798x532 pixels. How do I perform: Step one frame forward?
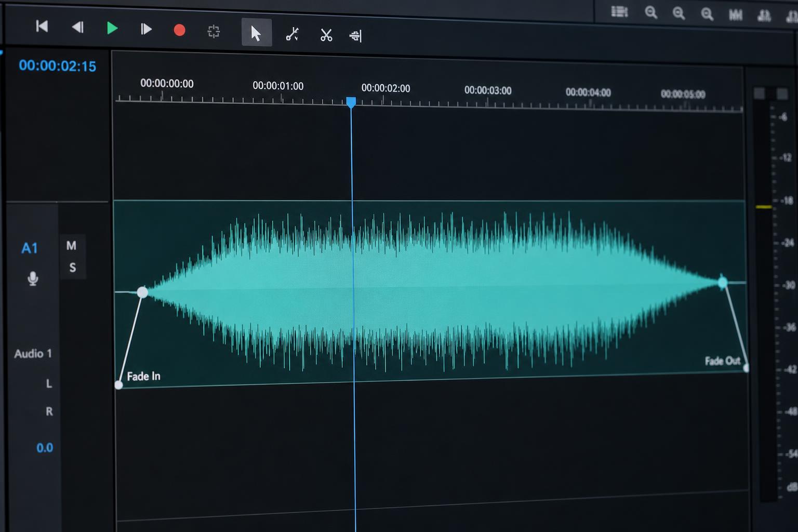146,29
